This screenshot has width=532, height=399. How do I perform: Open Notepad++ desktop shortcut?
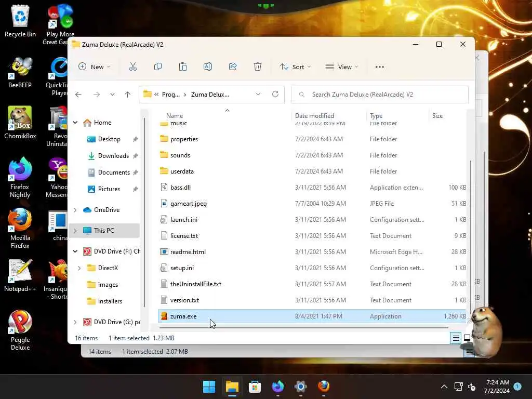coord(20,275)
